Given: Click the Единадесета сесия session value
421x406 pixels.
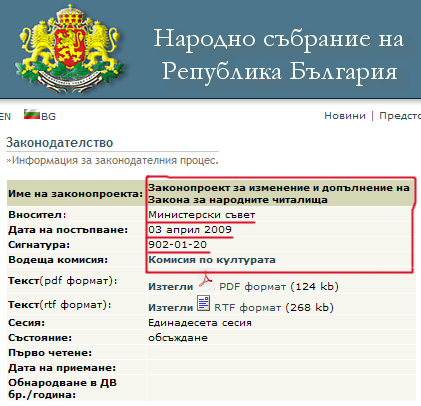Looking at the screenshot, I should pos(200,323).
